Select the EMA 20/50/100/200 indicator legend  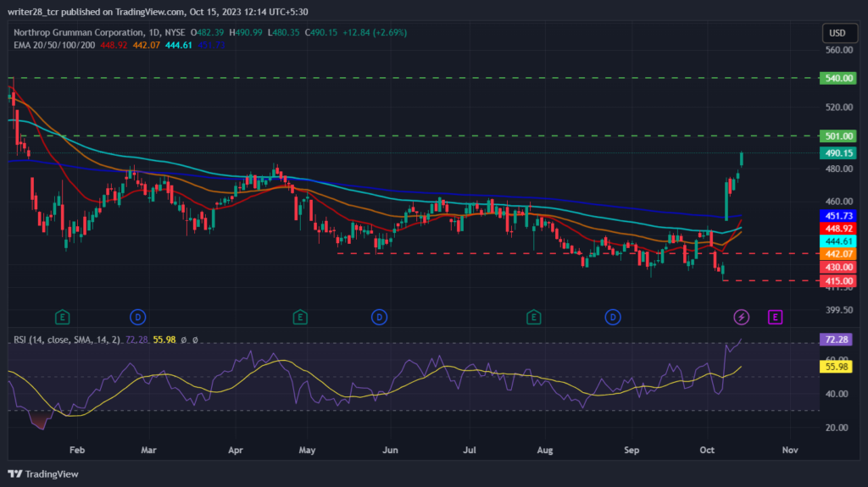pyautogui.click(x=54, y=46)
